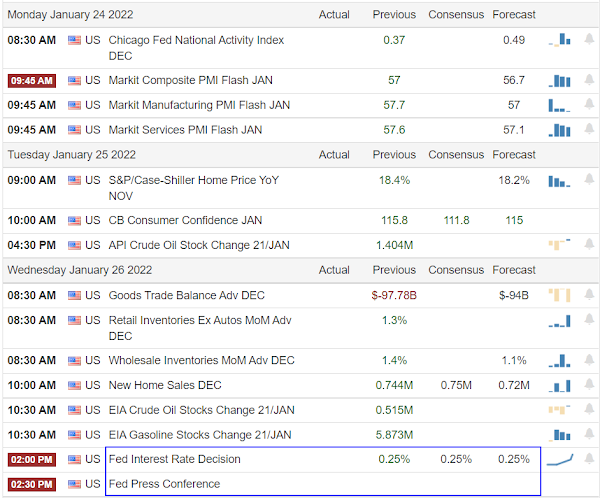Open the Goods Trade Balance Adv chart icon
The image size is (600, 498).
click(x=560, y=295)
